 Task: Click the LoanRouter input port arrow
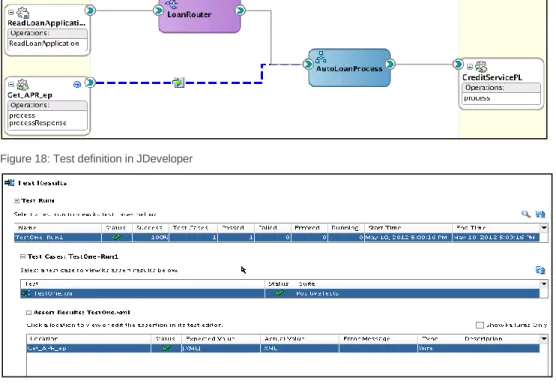pos(158,10)
